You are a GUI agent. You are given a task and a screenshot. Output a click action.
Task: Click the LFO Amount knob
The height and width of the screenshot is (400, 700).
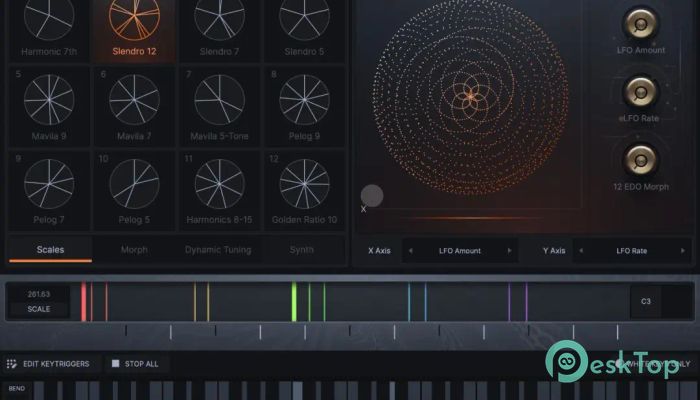(x=640, y=22)
